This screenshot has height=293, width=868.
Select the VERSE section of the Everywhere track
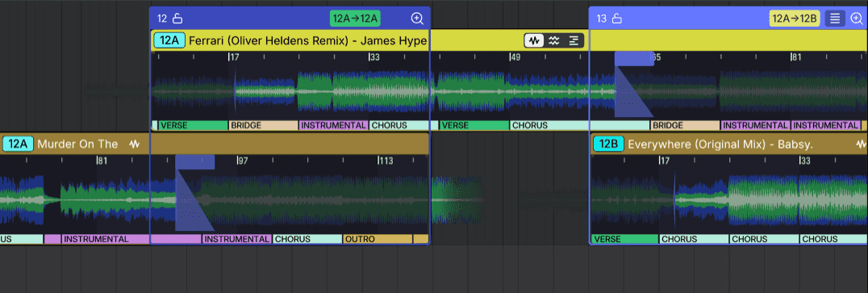624,239
